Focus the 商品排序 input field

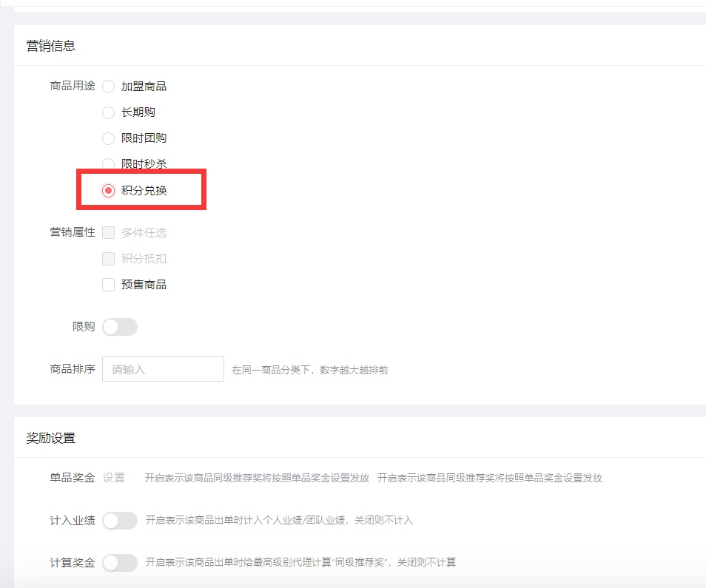coord(163,369)
